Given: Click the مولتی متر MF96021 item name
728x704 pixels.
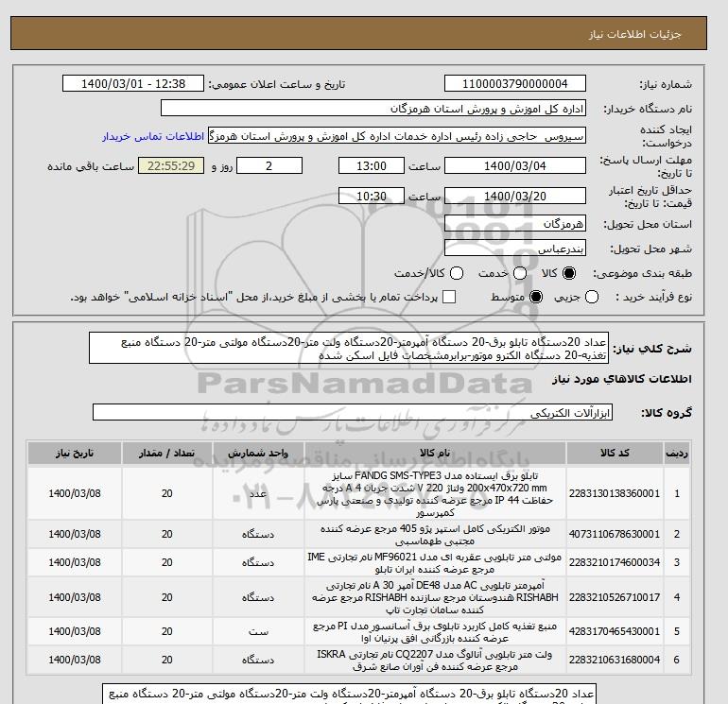Looking at the screenshot, I should click(435, 563).
